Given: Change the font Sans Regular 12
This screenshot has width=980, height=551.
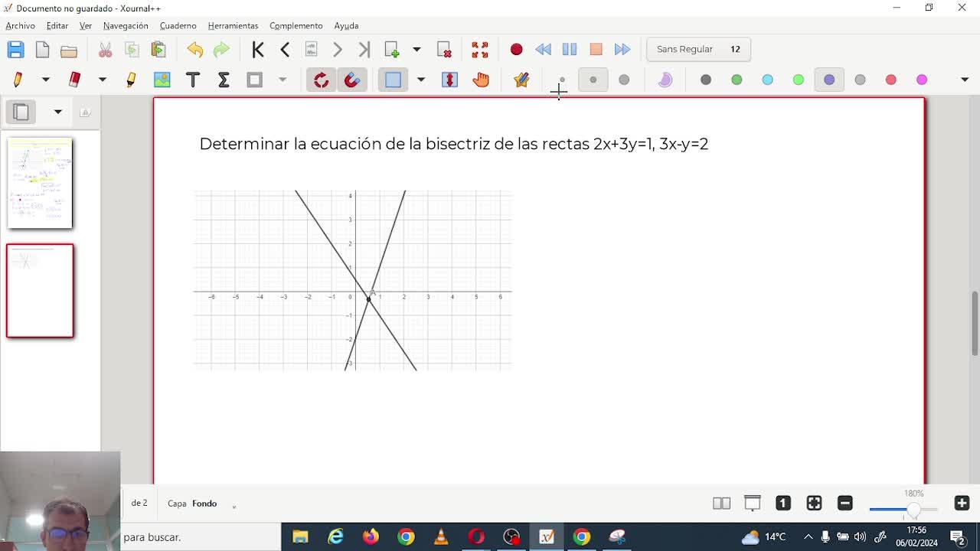Looking at the screenshot, I should tap(698, 50).
